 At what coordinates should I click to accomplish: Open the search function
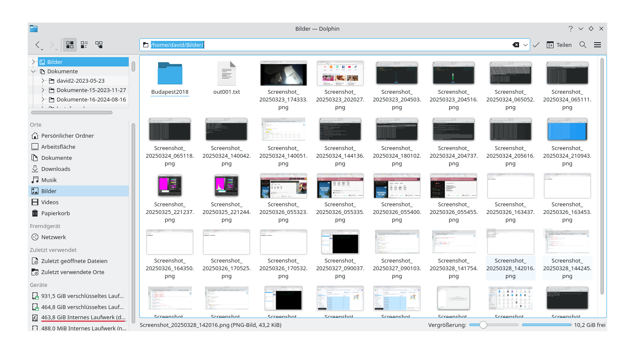tap(583, 44)
